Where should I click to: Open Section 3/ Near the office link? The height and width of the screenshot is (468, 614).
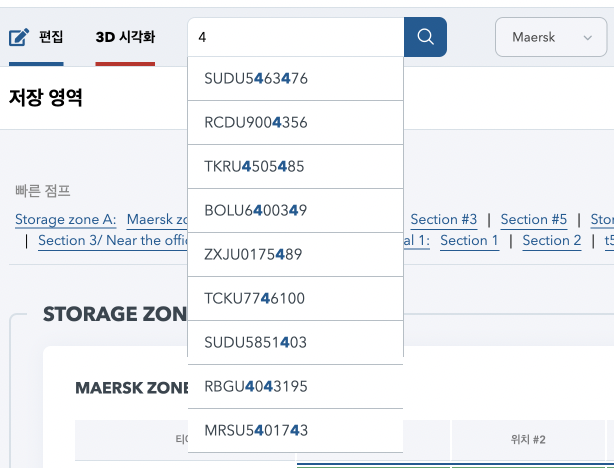point(112,240)
